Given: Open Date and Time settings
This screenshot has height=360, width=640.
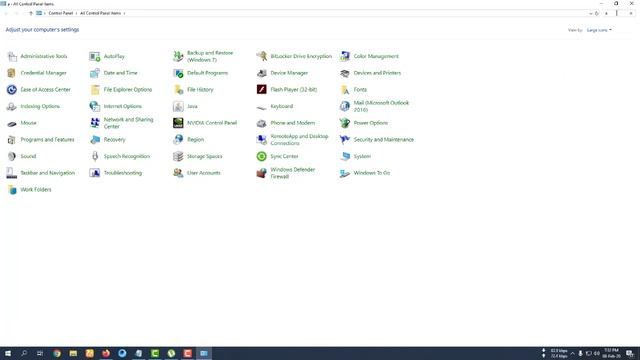Looking at the screenshot, I should (113, 73).
